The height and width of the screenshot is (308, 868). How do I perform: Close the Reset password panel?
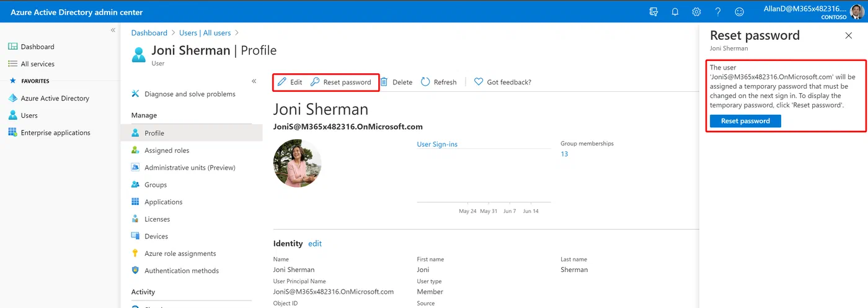[849, 35]
